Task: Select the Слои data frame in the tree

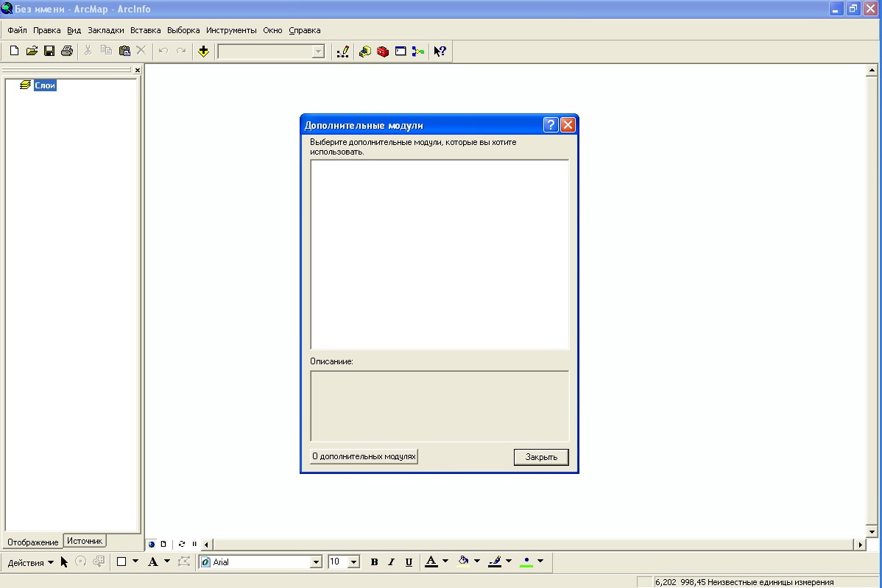Action: 45,85
